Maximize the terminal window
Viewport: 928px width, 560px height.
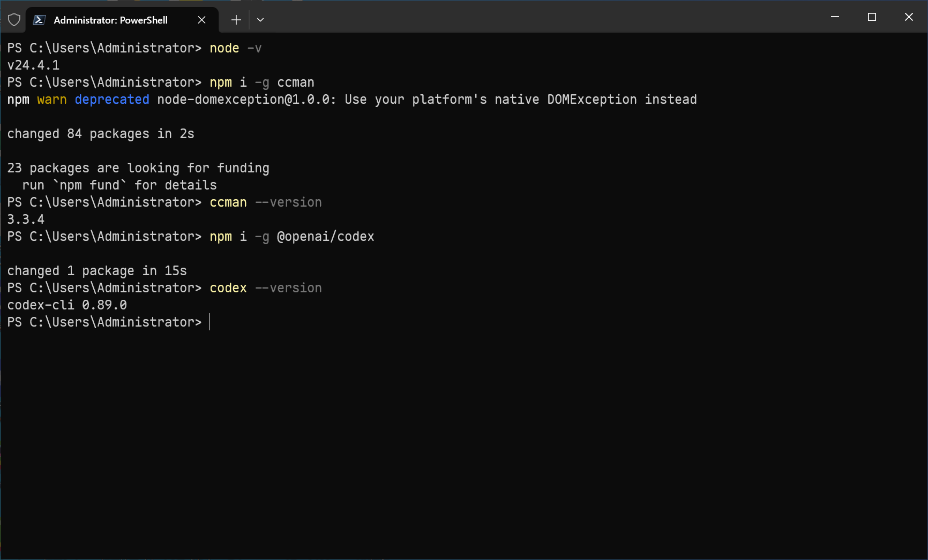tap(872, 17)
